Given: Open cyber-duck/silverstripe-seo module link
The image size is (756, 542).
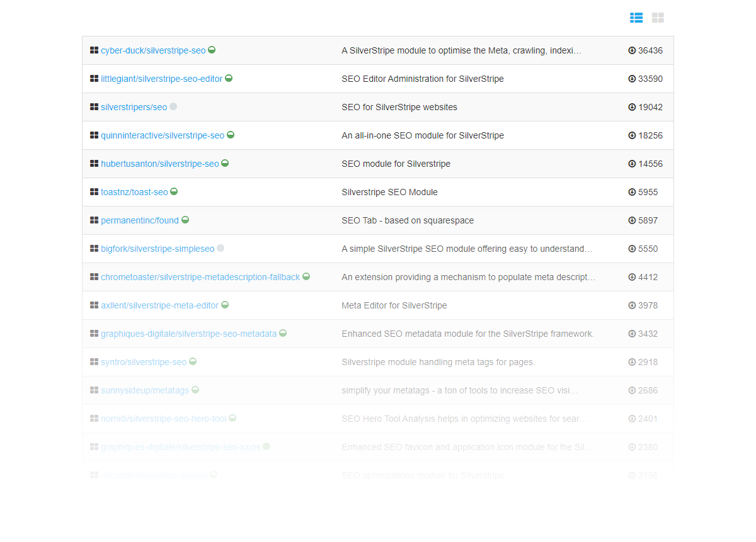Looking at the screenshot, I should point(153,50).
